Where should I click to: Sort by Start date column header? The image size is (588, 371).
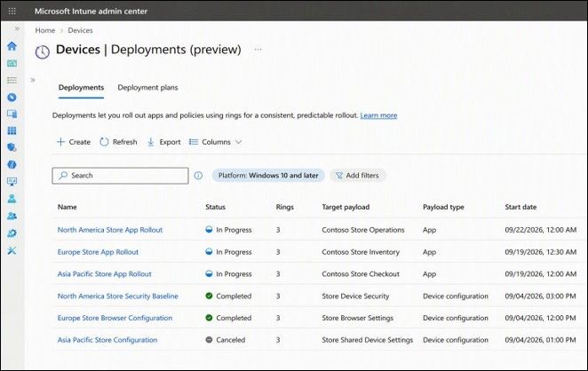coord(520,207)
